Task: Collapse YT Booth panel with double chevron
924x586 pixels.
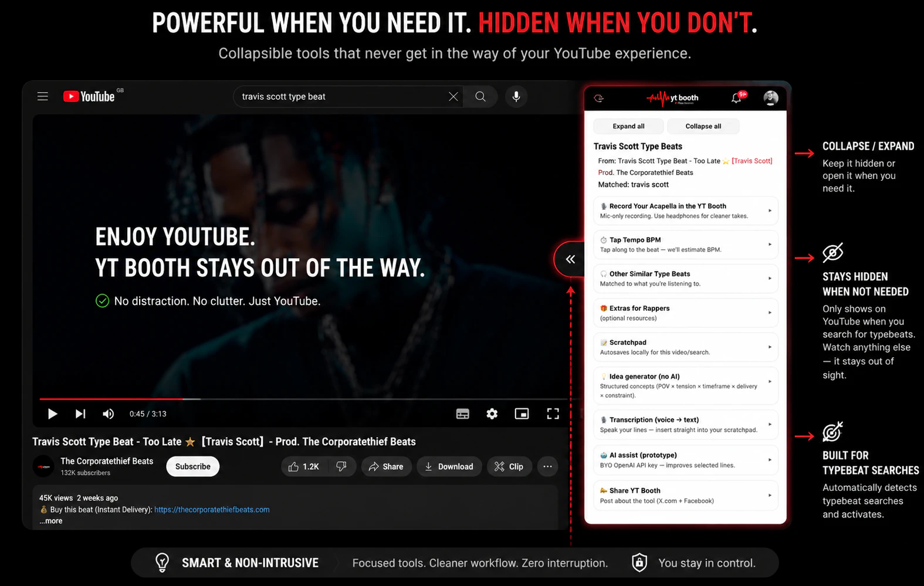Action: click(570, 259)
